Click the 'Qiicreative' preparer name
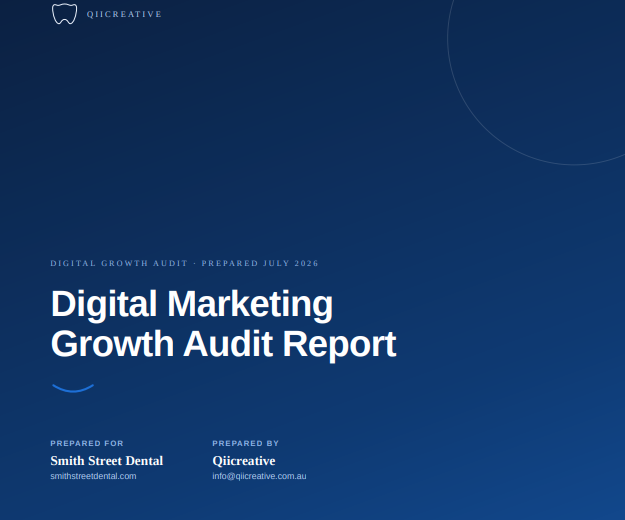Viewport: 625px width, 520px height. 244,461
